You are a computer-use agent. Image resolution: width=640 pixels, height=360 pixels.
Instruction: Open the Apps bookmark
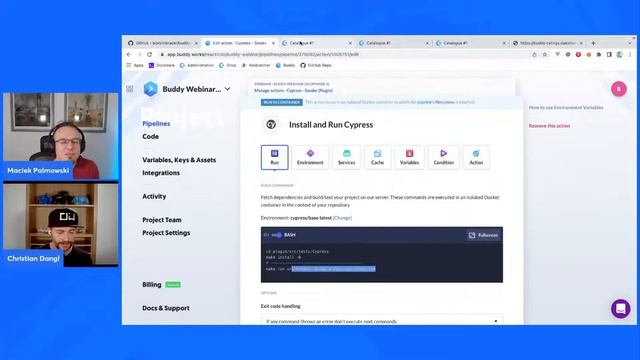(135, 65)
